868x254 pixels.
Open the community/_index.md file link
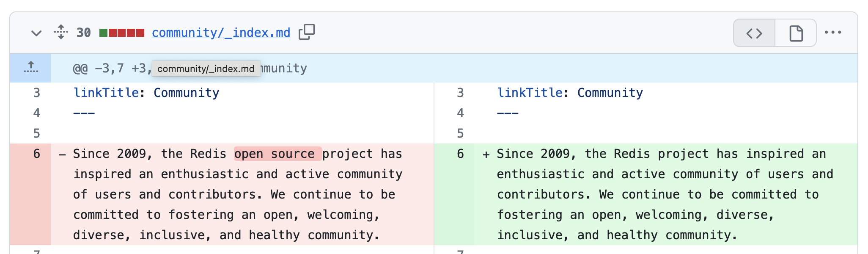tap(221, 33)
